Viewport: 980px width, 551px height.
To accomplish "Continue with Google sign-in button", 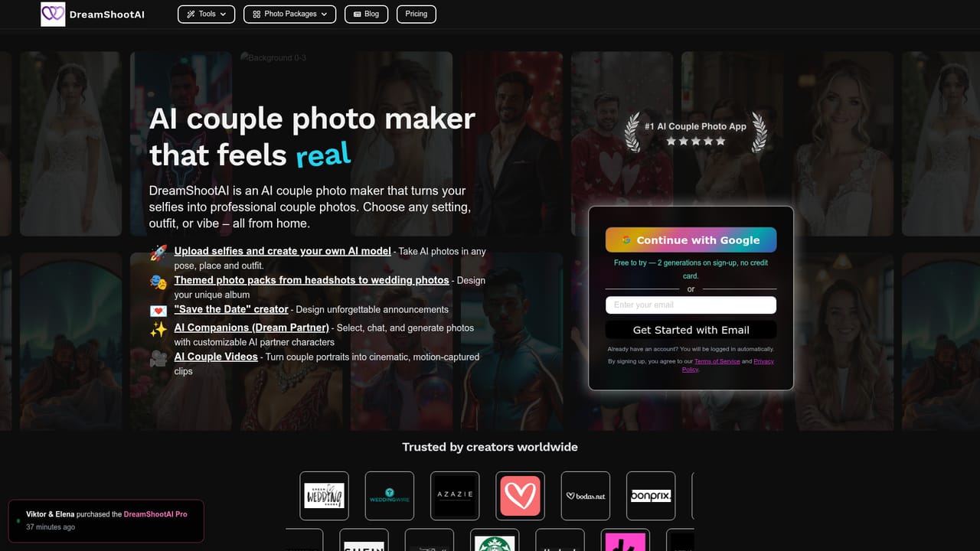I will tap(691, 240).
